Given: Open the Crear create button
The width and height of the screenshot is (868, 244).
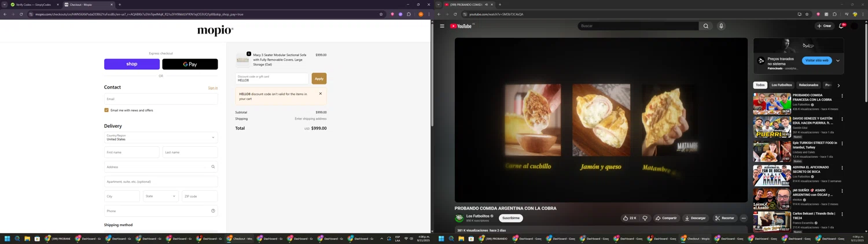Looking at the screenshot, I should coord(824,26).
